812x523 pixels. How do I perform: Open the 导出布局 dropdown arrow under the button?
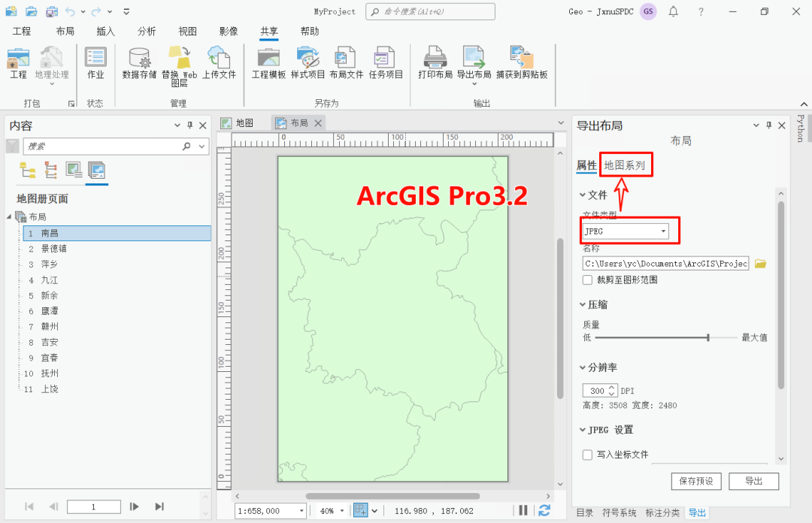(x=474, y=84)
